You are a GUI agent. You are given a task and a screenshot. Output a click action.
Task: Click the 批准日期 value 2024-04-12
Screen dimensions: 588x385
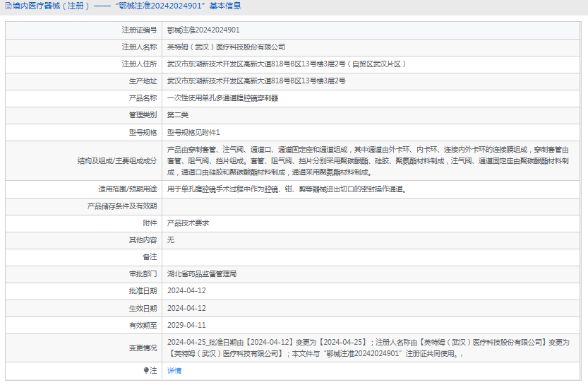[186, 291]
